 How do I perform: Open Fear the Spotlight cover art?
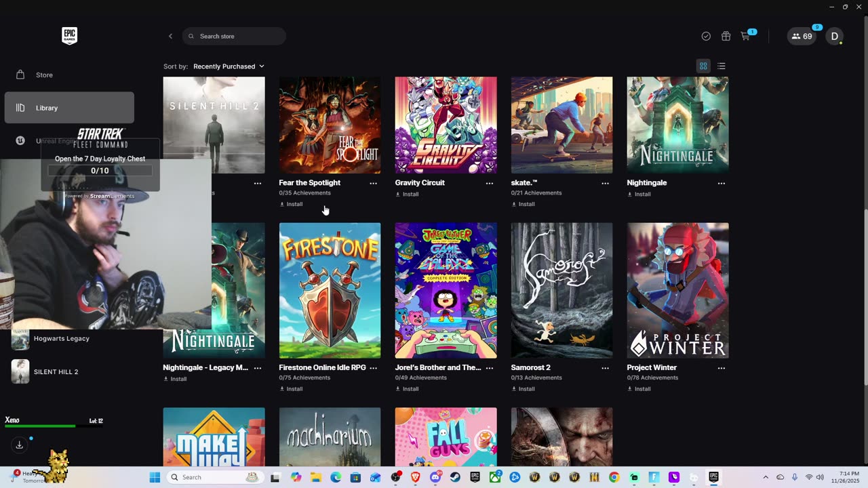330,125
